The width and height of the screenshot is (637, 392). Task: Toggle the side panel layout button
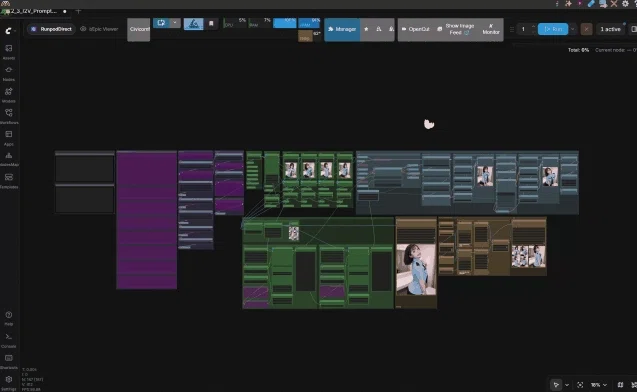point(633,29)
